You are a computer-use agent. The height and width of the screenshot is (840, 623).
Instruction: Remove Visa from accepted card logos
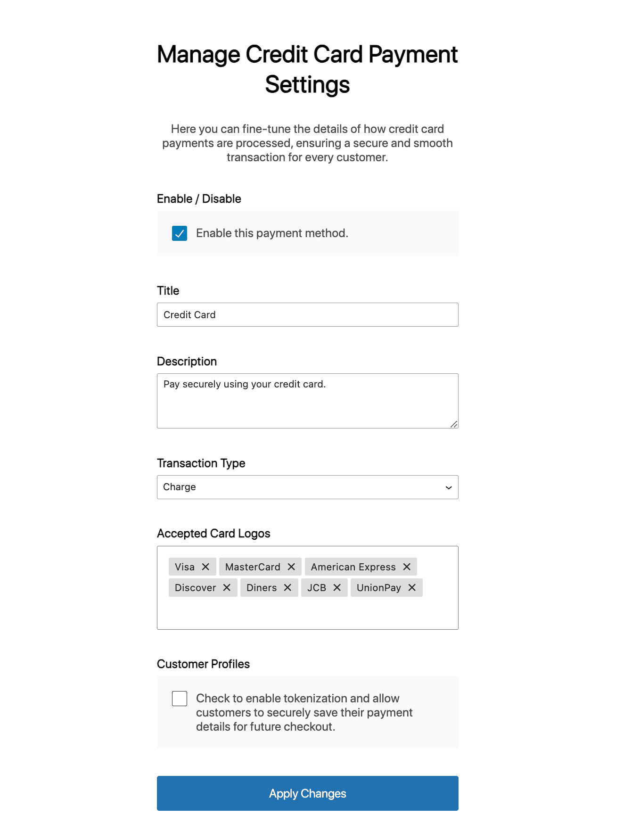[x=206, y=567]
